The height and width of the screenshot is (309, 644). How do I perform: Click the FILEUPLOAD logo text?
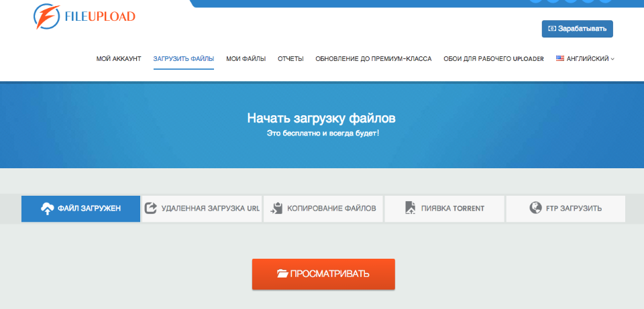102,15
